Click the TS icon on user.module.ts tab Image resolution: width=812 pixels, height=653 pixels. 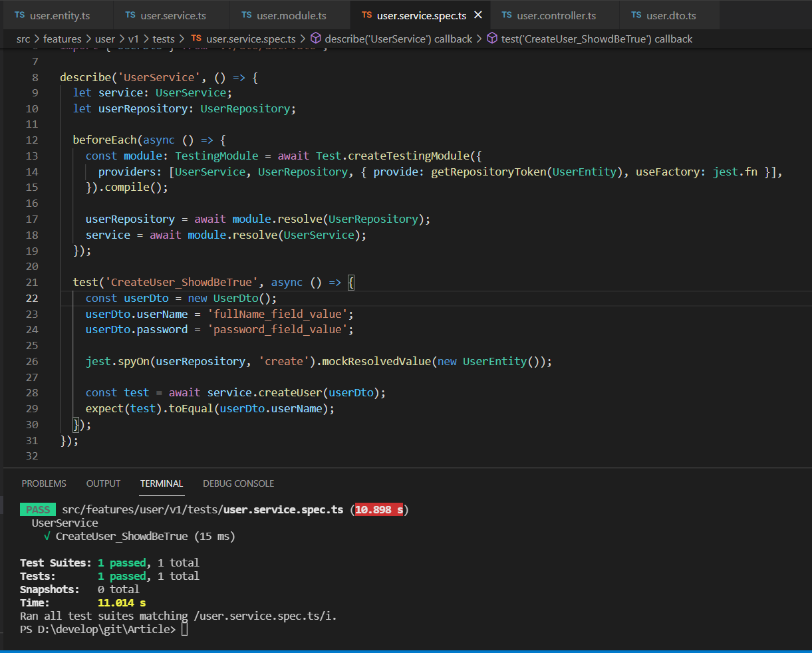pos(247,14)
